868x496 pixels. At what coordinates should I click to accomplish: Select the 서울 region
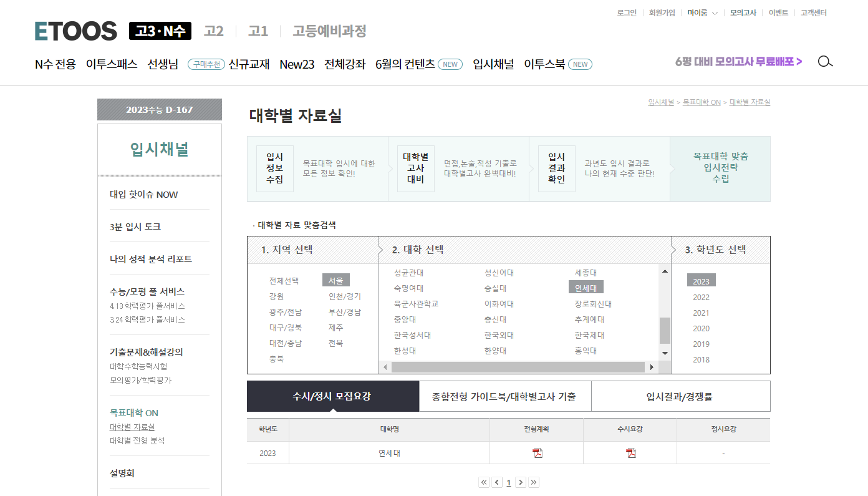336,281
